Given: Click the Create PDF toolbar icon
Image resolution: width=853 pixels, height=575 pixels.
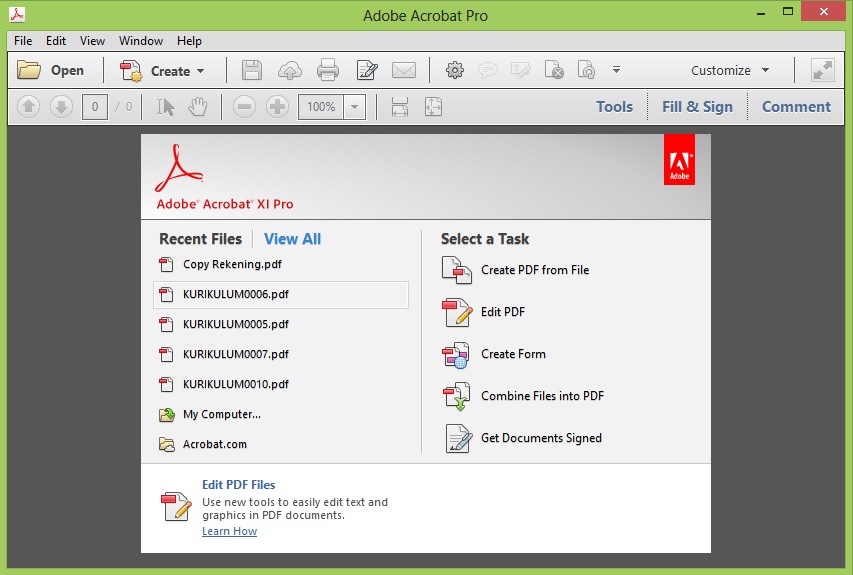Looking at the screenshot, I should (131, 71).
